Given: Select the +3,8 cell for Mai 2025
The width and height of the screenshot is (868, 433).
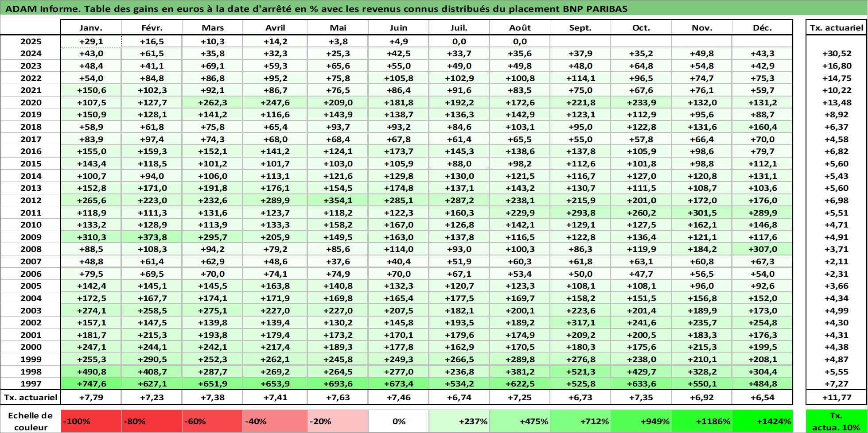Looking at the screenshot, I should (x=338, y=42).
